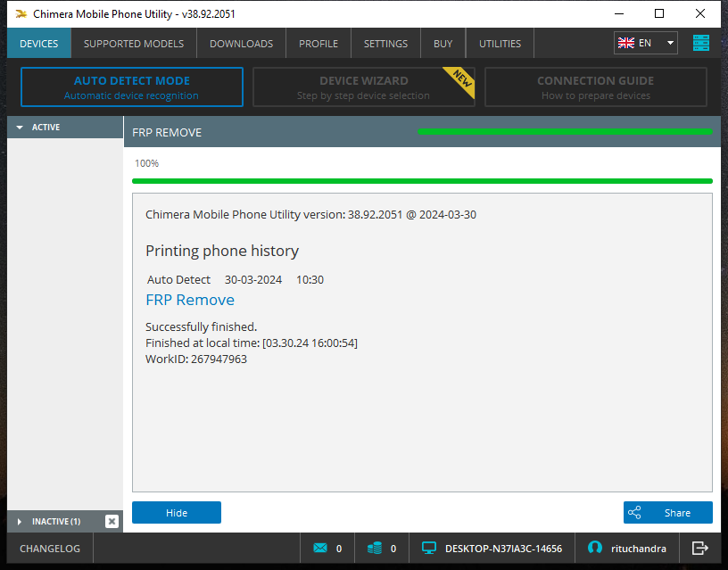Click the logout icon
The height and width of the screenshot is (570, 728).
(x=699, y=549)
